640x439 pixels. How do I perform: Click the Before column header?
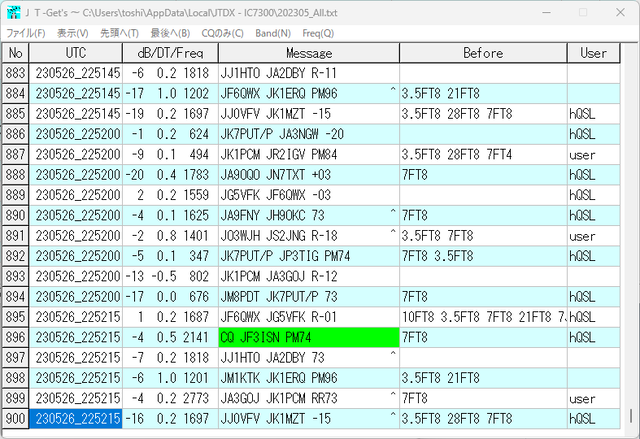(483, 53)
